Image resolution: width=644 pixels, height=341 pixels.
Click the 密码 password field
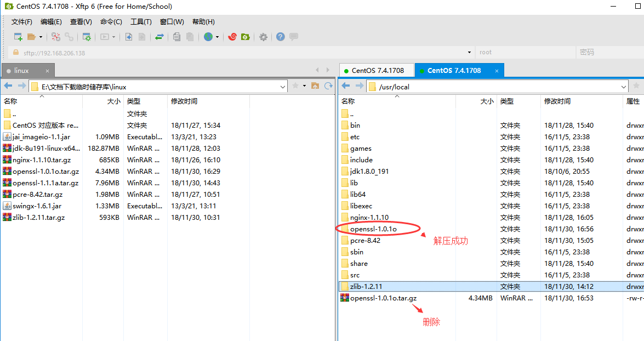coord(609,53)
